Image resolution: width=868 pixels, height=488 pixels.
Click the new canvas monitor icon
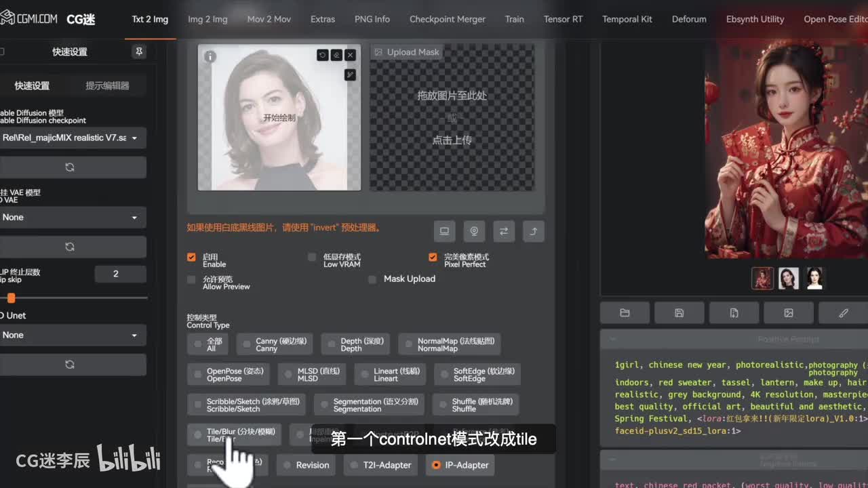coord(444,231)
